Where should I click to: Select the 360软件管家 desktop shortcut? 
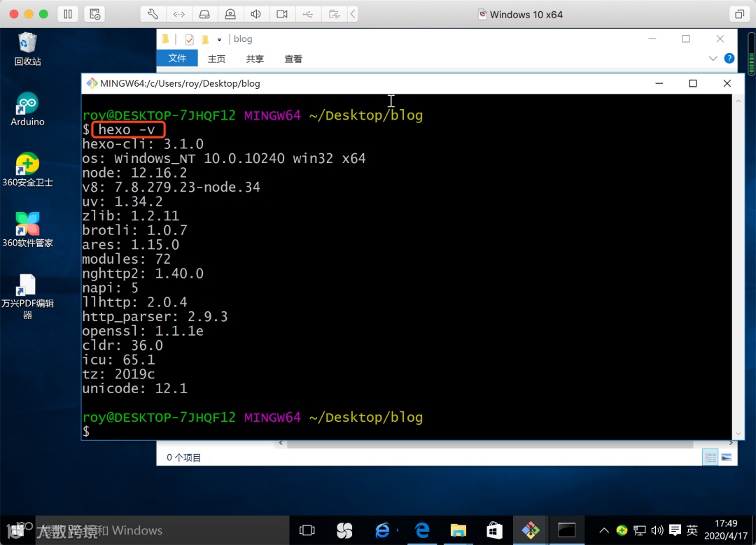[27, 230]
